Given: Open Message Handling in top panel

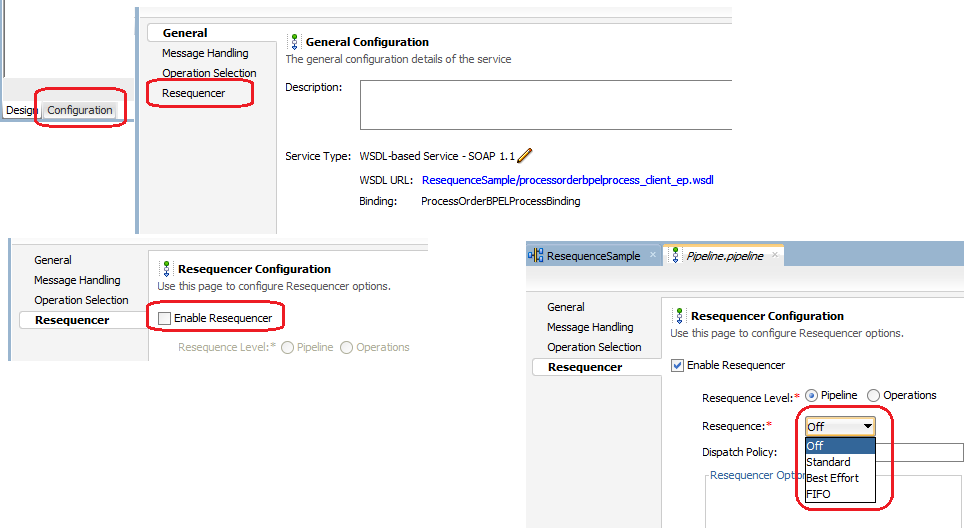Looking at the screenshot, I should 205,53.
